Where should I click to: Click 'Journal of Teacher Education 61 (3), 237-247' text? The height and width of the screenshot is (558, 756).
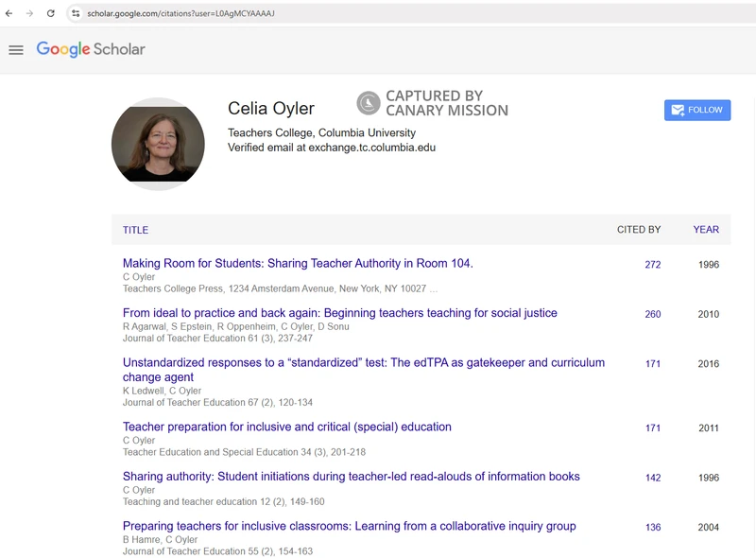tap(217, 339)
